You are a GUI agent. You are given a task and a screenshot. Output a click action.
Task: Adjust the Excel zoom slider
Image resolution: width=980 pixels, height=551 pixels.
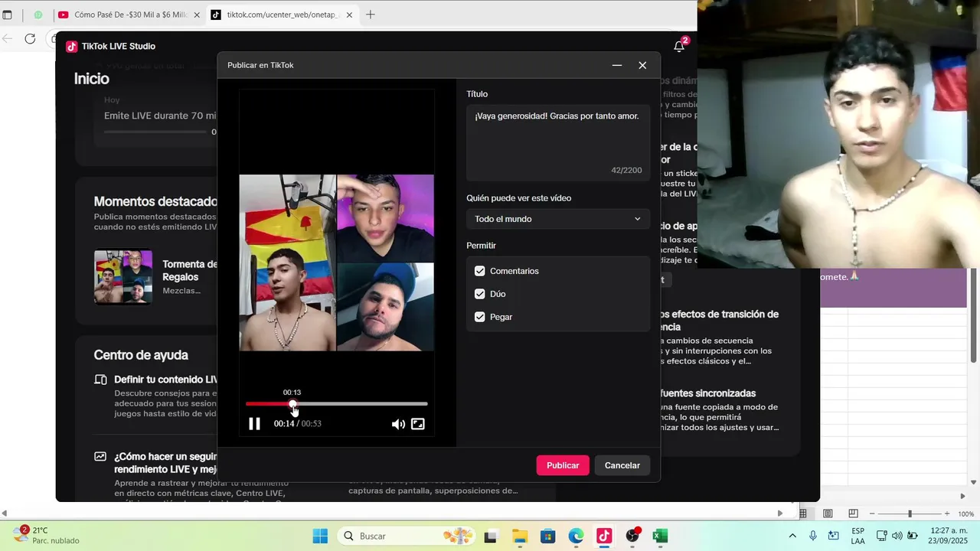coord(910,514)
